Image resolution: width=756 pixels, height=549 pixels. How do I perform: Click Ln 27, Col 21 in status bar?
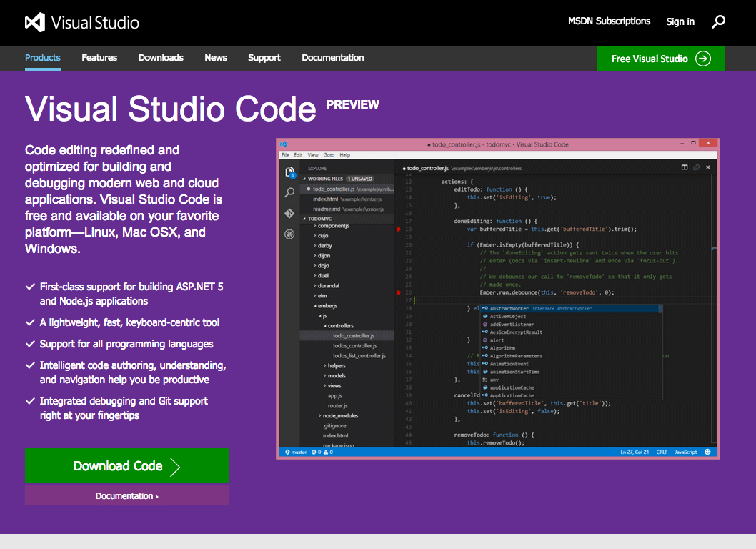[635, 452]
